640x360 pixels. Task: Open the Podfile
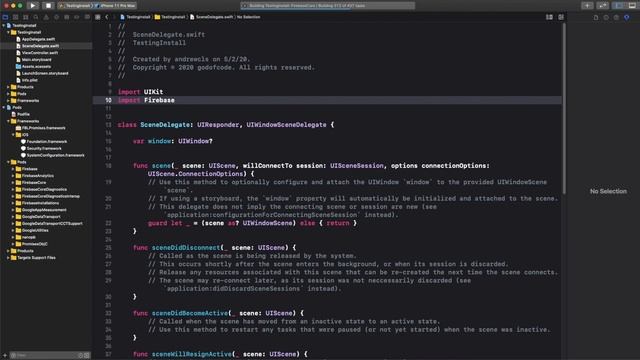click(x=23, y=114)
